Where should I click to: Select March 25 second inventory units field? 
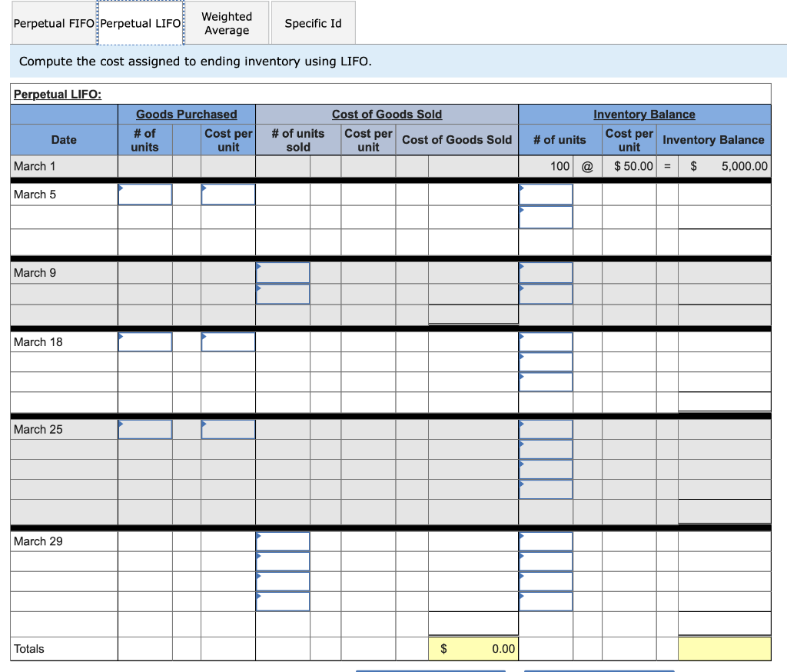click(546, 450)
